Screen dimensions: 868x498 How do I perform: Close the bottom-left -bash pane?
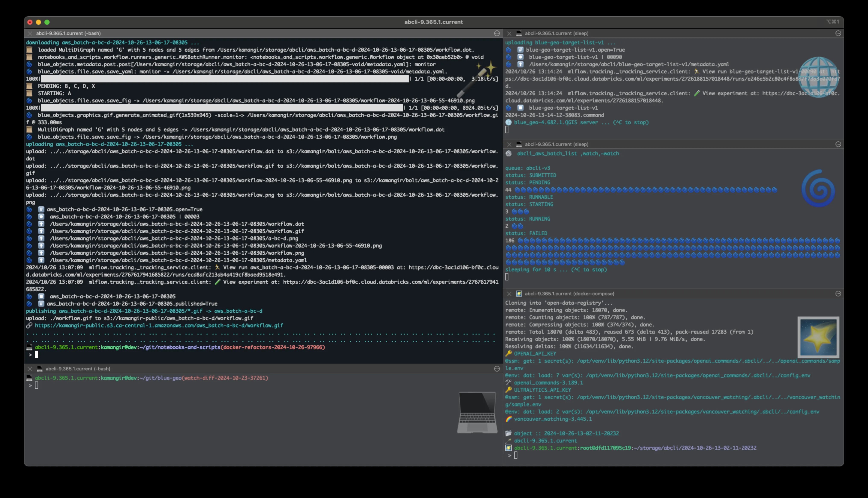[30, 369]
